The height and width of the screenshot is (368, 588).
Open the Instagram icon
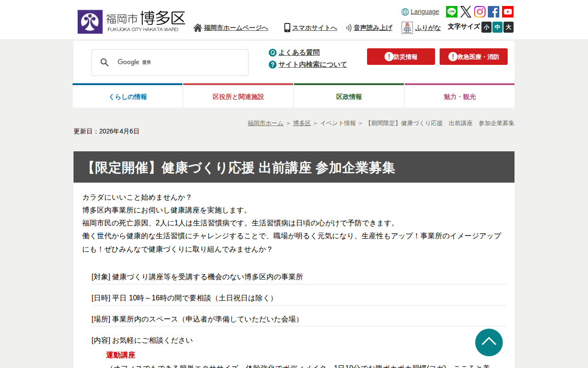click(480, 12)
